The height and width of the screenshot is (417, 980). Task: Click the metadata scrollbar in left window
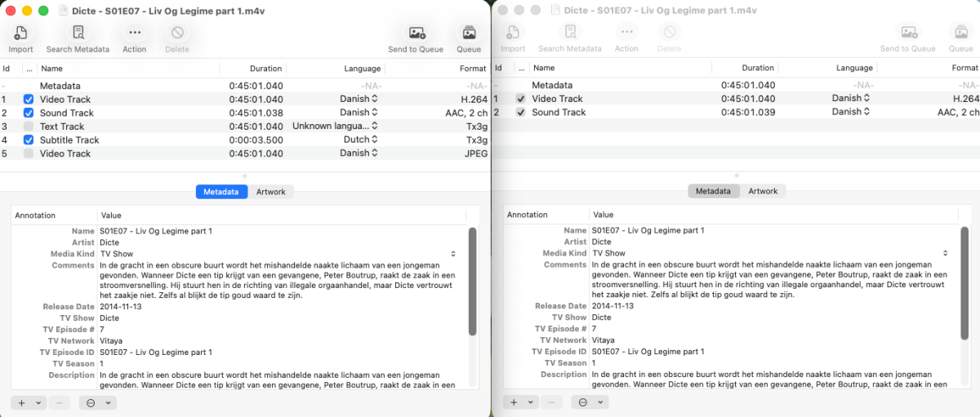click(x=472, y=282)
